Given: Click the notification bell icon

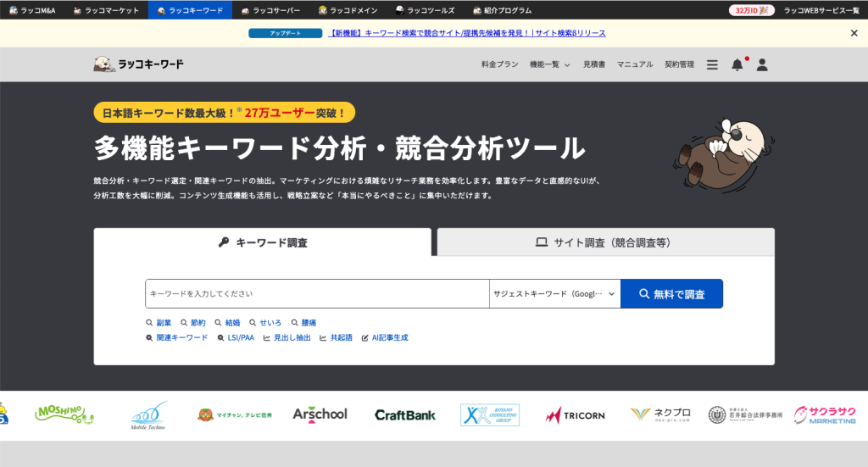Looking at the screenshot, I should (x=737, y=64).
